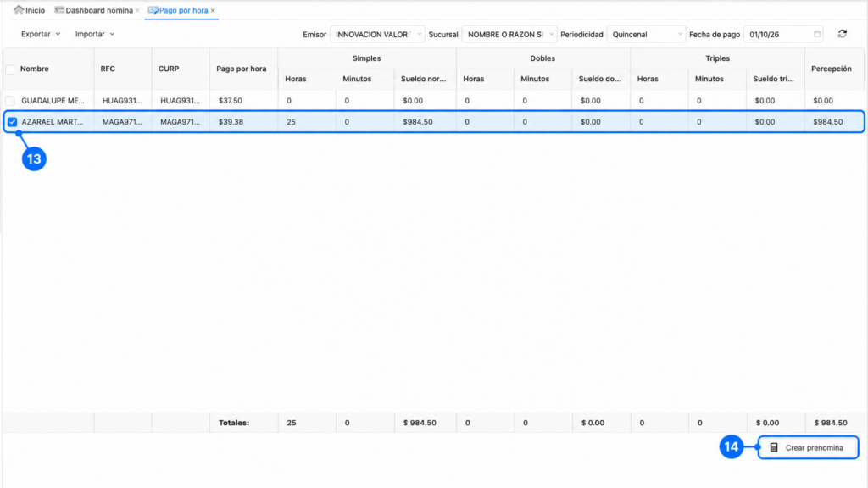
Task: Uncheck the AZARAEL MART... row checkbox
Action: coord(12,122)
